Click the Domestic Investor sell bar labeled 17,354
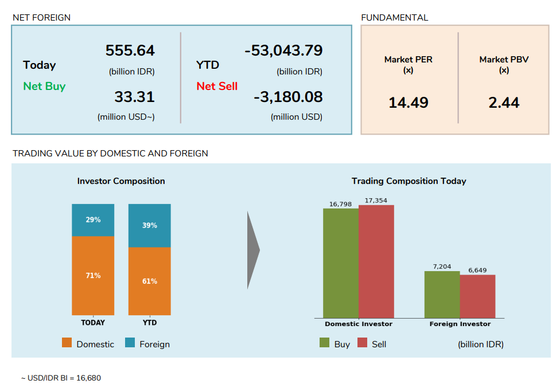 (376, 261)
